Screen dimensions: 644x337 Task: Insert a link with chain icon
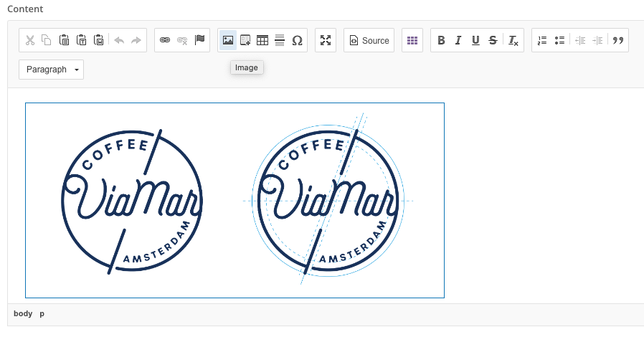pyautogui.click(x=165, y=40)
